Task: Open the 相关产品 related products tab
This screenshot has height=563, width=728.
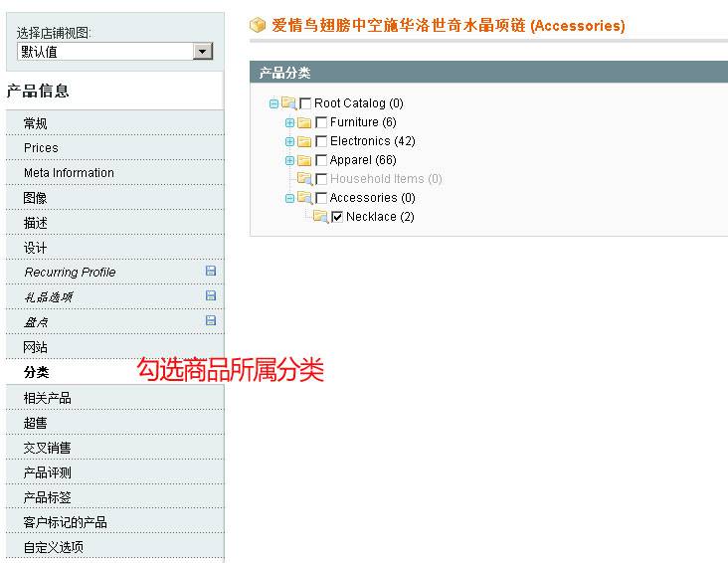Action: (x=48, y=398)
